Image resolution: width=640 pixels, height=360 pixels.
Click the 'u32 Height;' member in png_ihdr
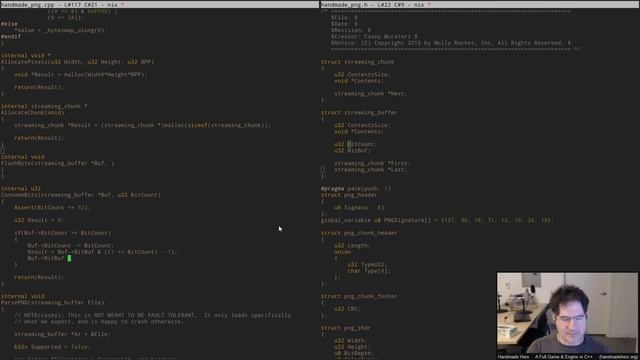353,347
